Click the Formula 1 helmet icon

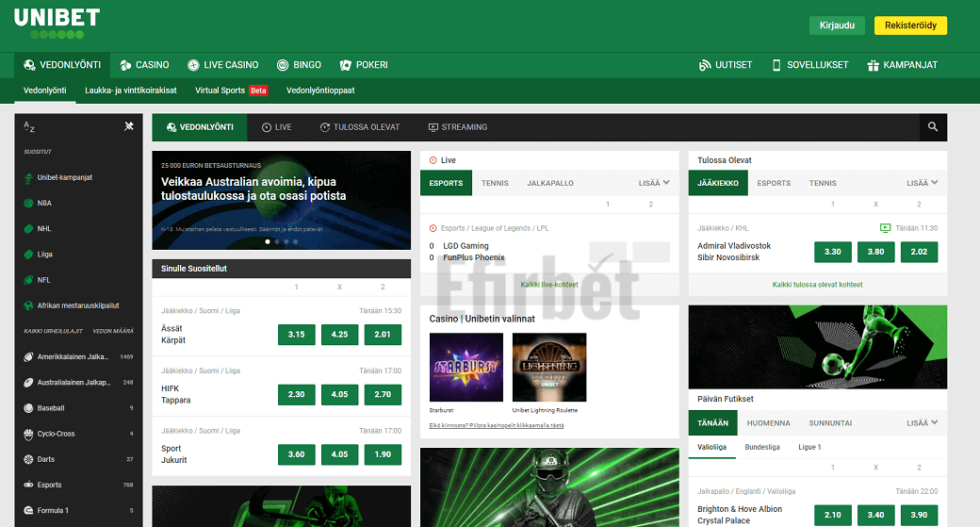(x=28, y=511)
